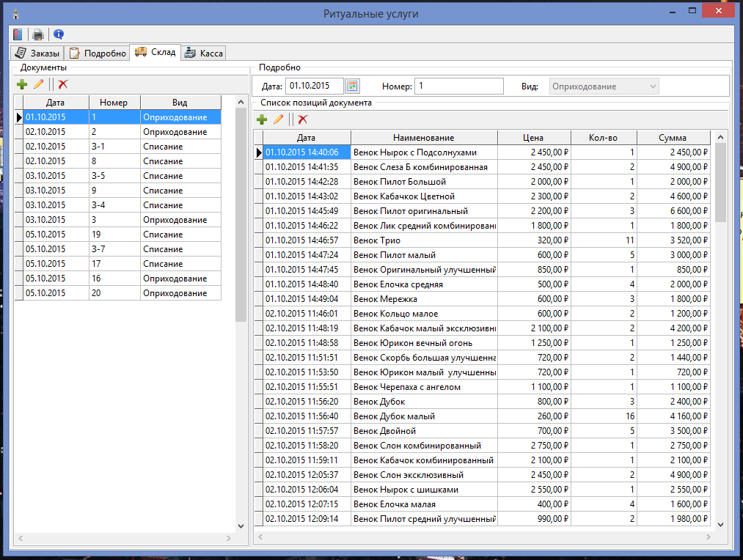This screenshot has width=743, height=560.
Task: Click the application icon in title bar
Action: tap(15, 14)
